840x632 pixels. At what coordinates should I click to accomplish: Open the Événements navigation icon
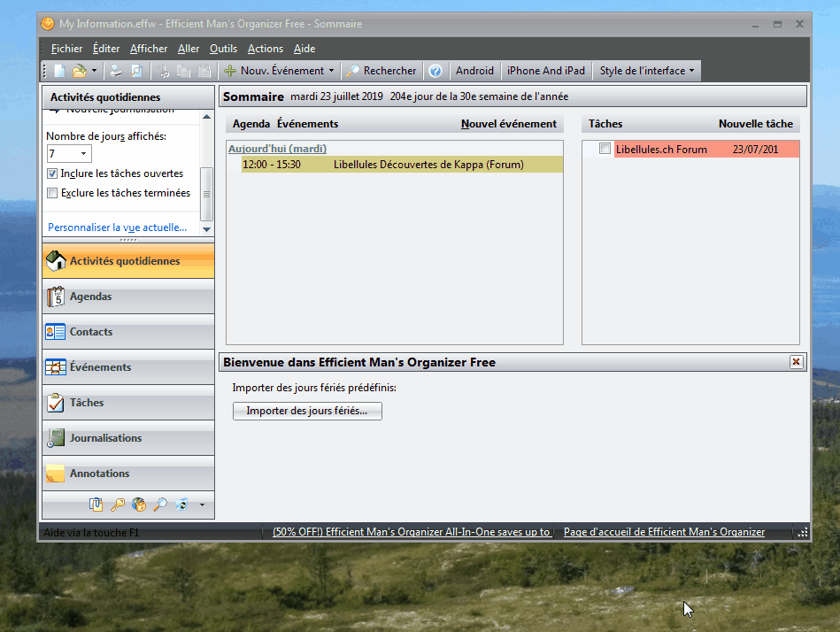click(56, 367)
